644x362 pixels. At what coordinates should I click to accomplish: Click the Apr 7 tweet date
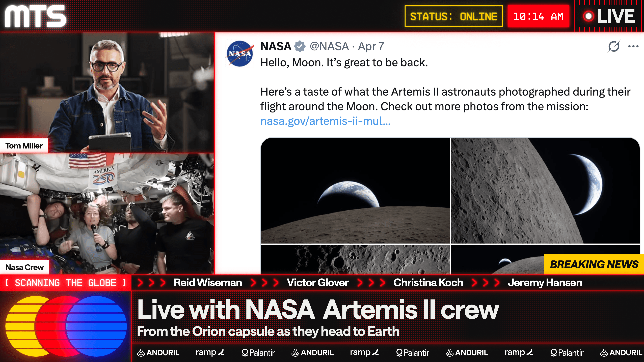pyautogui.click(x=371, y=46)
